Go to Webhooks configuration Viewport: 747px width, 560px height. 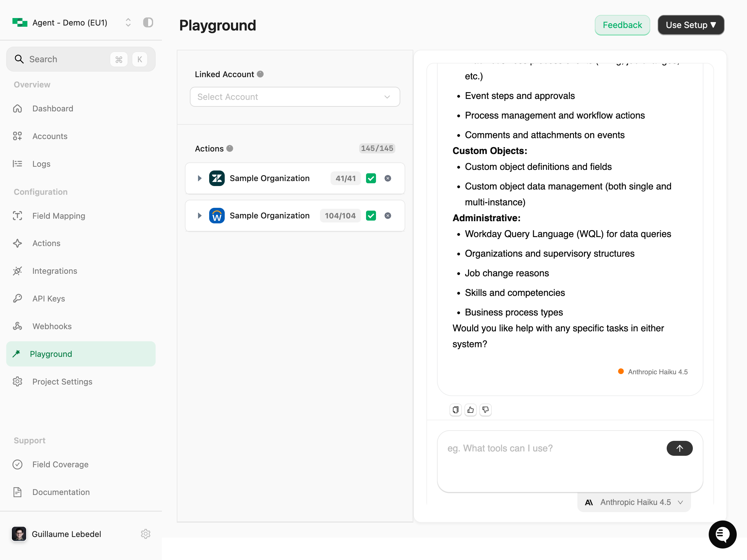coord(51,326)
